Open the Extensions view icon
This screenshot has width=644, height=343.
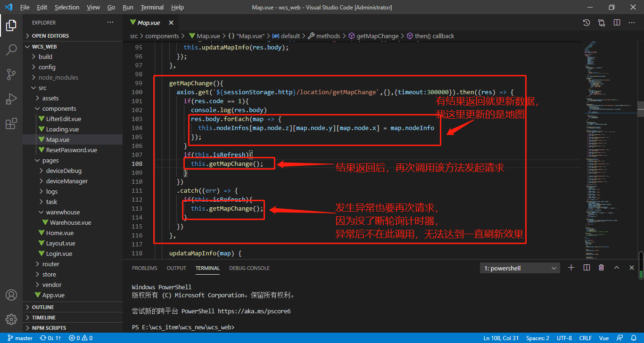pyautogui.click(x=11, y=123)
